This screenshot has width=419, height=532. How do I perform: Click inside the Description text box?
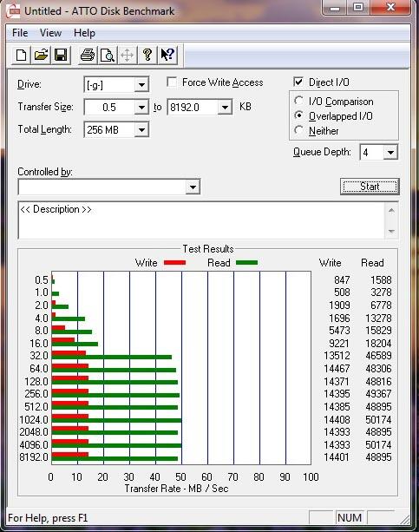(x=202, y=220)
